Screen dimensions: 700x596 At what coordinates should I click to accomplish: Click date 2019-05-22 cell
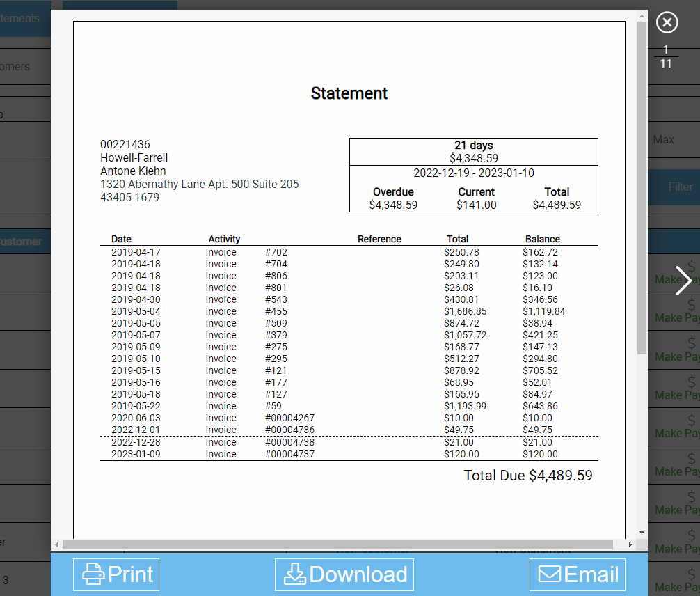[136, 406]
